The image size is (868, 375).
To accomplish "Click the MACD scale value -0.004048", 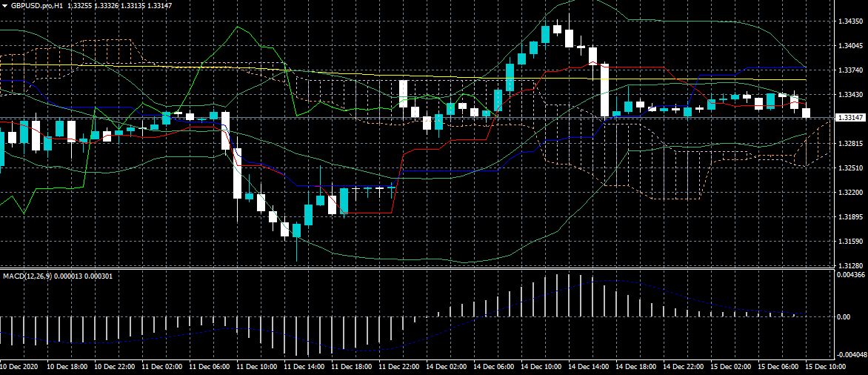I will 852,354.
